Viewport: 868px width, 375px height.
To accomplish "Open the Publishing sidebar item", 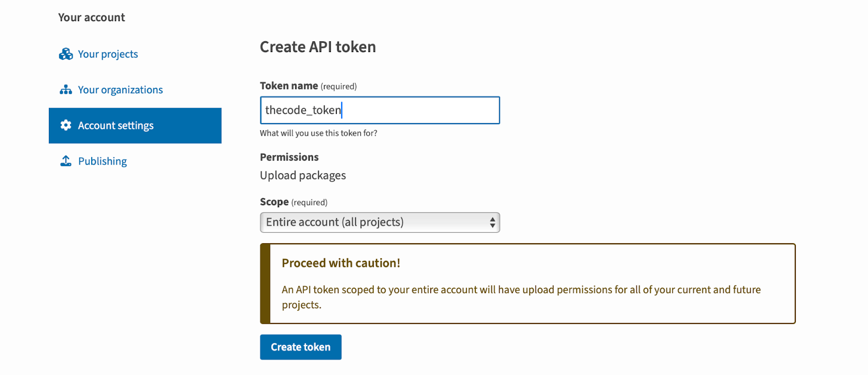I will pos(103,161).
